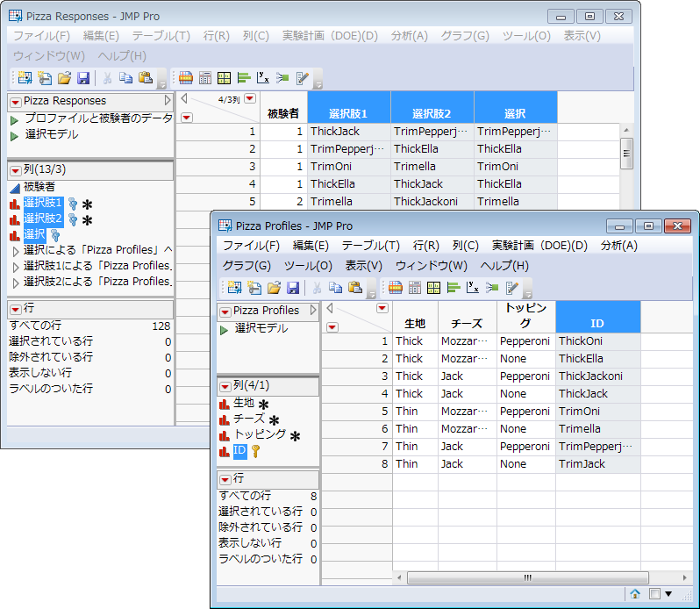Select トッピング in columns list
Viewport: 700px width, 609px height.
[260, 434]
